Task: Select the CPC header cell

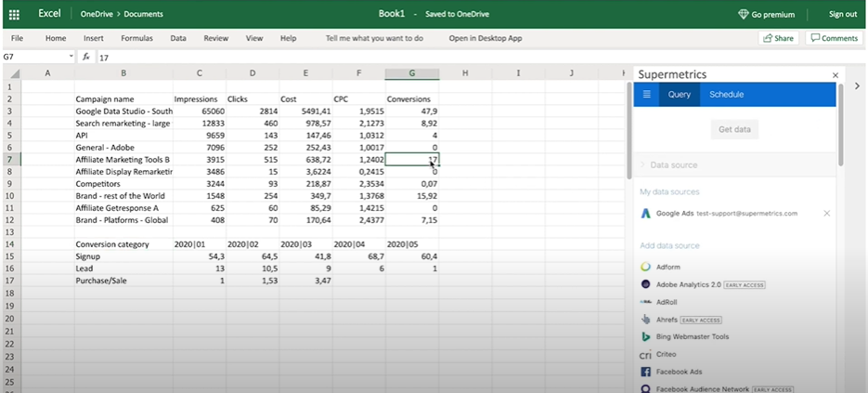Action: pyautogui.click(x=358, y=98)
